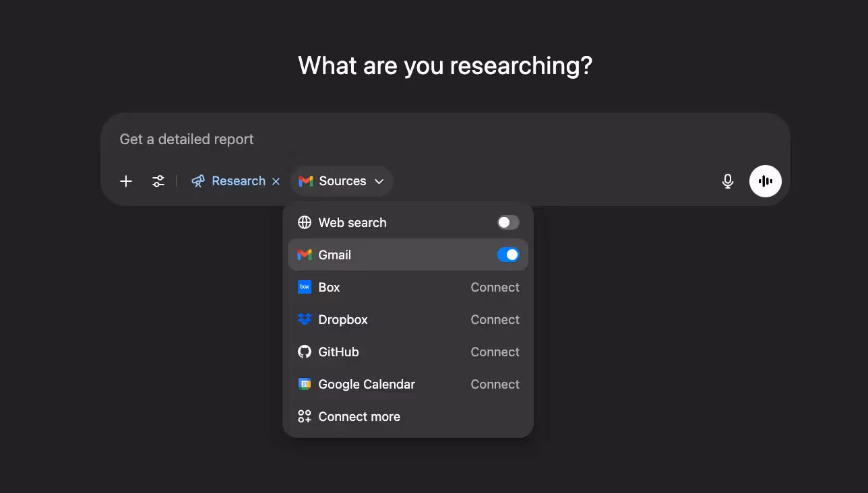The height and width of the screenshot is (493, 868).
Task: Remove Research mode with the x
Action: (x=276, y=181)
